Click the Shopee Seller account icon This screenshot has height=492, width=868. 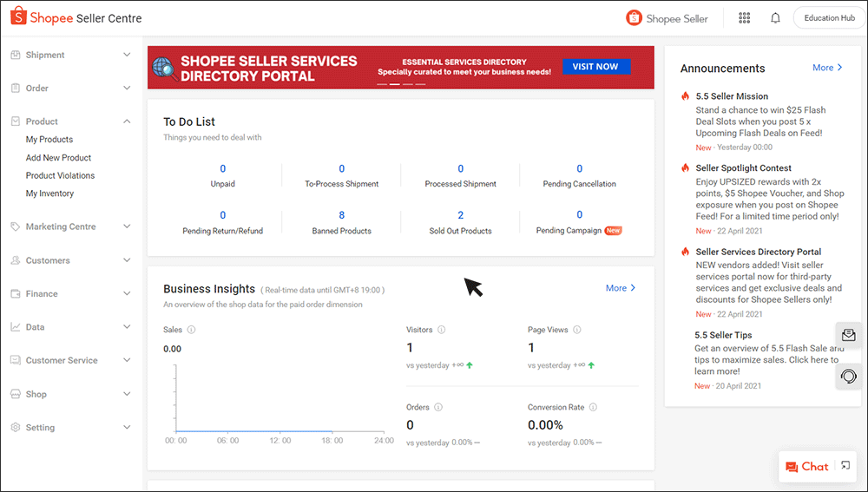click(634, 18)
